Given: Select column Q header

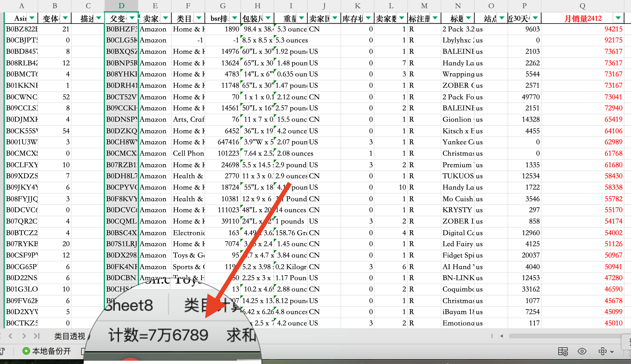Looking at the screenshot, I should pos(582,6).
